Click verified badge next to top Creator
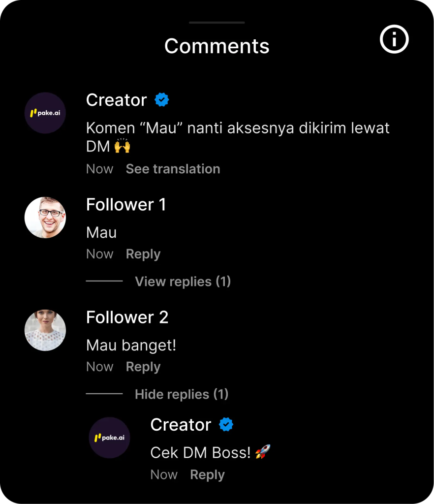Image resolution: width=434 pixels, height=504 pixels. [x=162, y=100]
